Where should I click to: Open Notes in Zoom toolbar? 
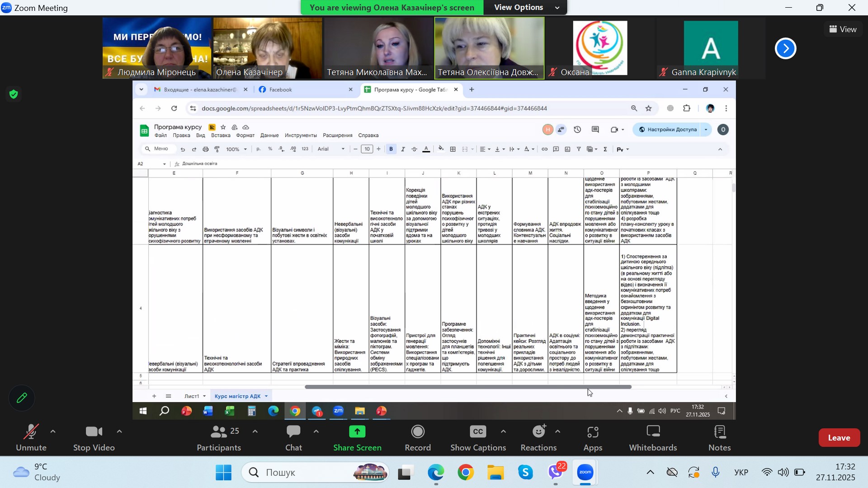(x=719, y=437)
